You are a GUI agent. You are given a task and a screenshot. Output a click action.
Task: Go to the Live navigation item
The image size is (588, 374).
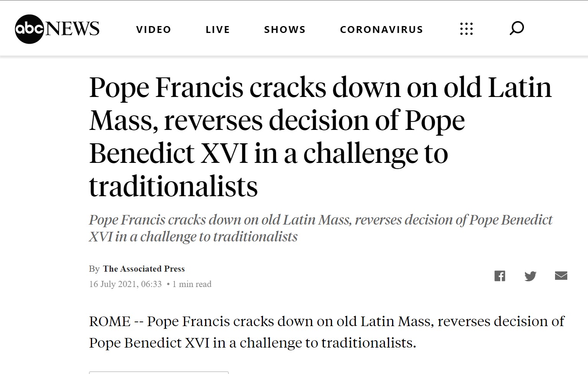218,30
